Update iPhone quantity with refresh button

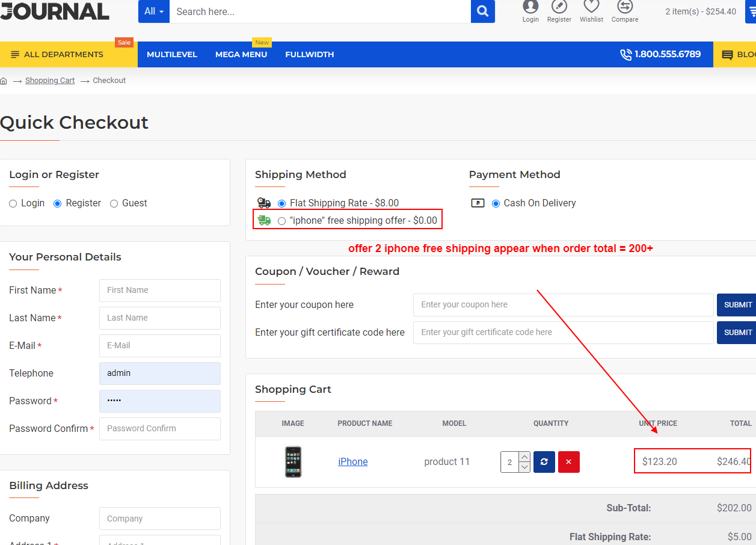click(x=544, y=462)
